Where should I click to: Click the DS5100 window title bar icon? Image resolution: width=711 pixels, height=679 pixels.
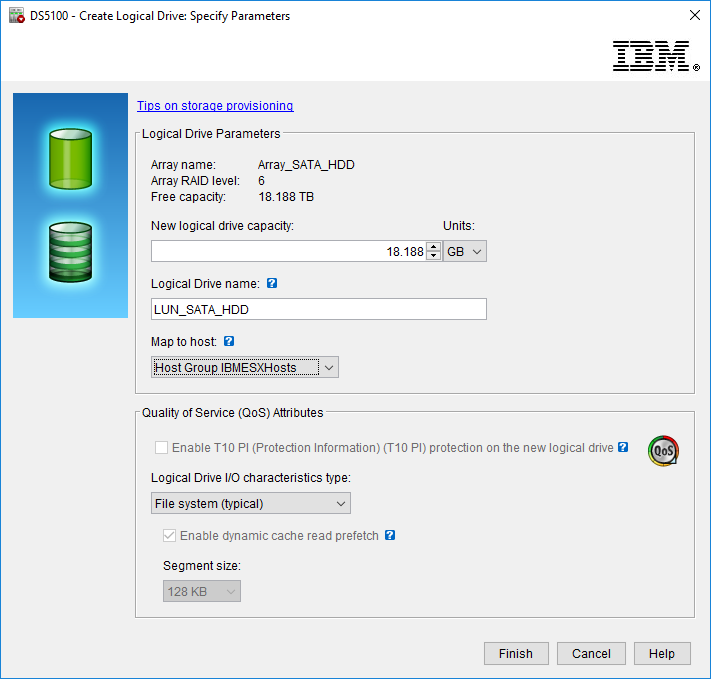16,15
